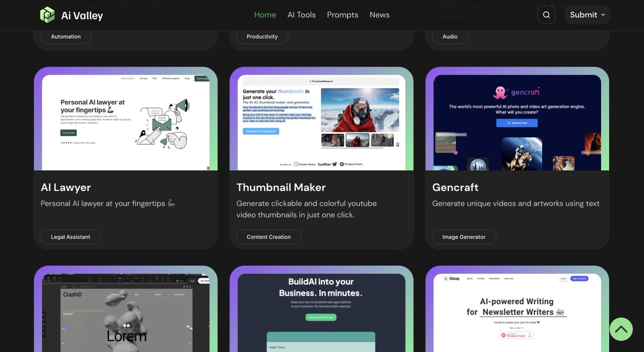Open the Prompts nav item
644x352 pixels.
coord(342,15)
